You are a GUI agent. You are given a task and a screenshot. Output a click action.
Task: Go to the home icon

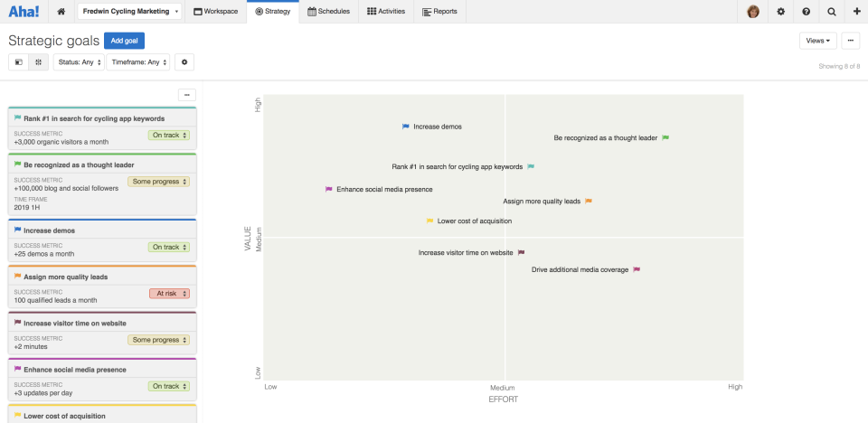click(61, 12)
